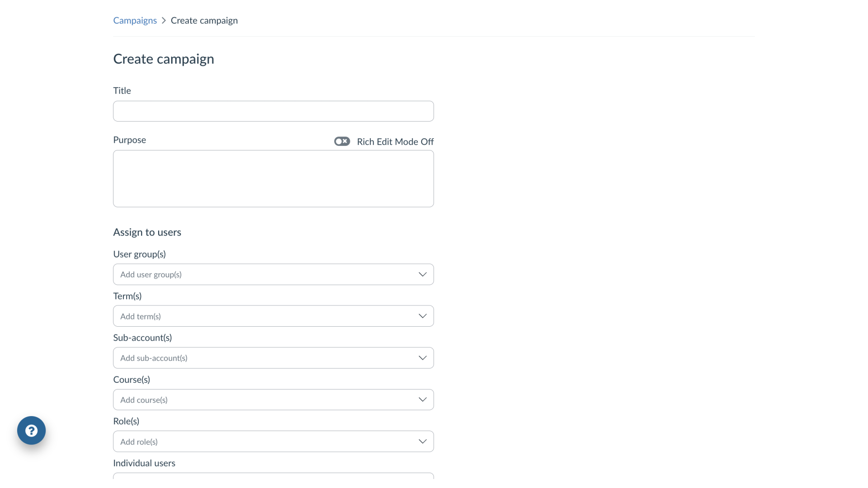868x488 pixels.
Task: Click the Add course(s) combo box
Action: (274, 399)
